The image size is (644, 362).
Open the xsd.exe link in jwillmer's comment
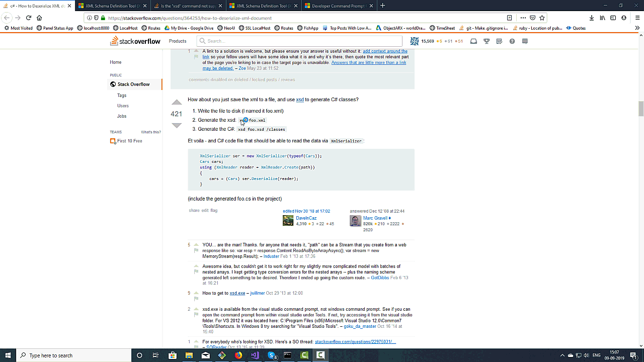(237, 293)
